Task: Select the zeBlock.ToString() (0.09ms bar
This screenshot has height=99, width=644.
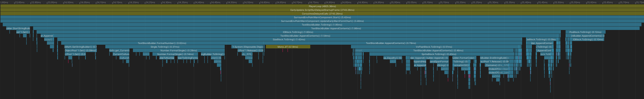Action: coord(541,40)
